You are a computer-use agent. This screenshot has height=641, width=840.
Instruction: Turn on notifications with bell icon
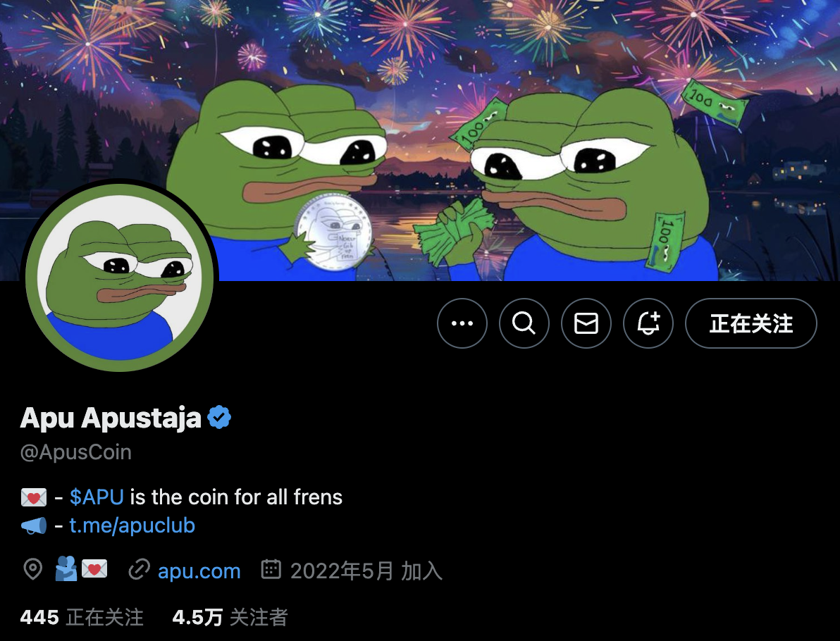pyautogui.click(x=648, y=323)
